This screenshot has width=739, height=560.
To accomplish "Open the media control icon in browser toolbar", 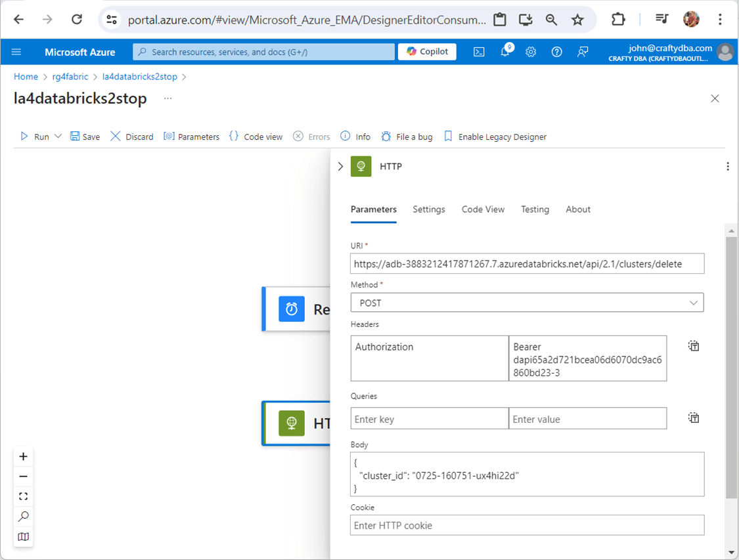I will tap(661, 19).
